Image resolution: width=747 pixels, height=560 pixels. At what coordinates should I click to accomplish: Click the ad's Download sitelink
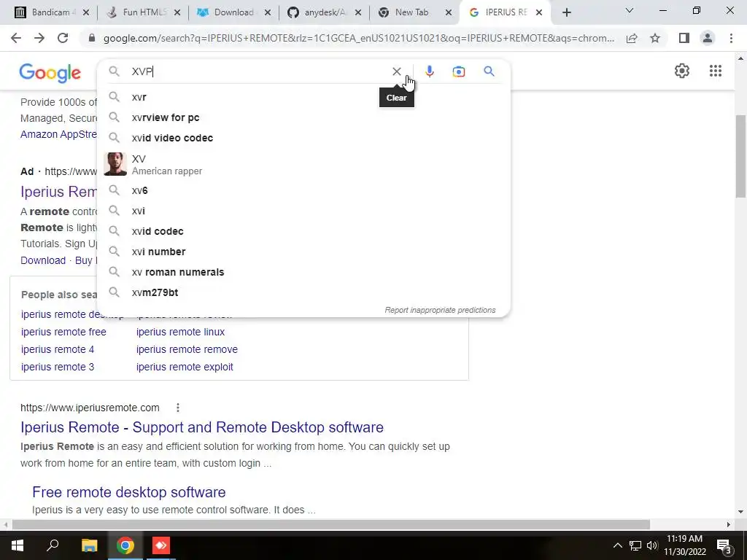pos(43,260)
